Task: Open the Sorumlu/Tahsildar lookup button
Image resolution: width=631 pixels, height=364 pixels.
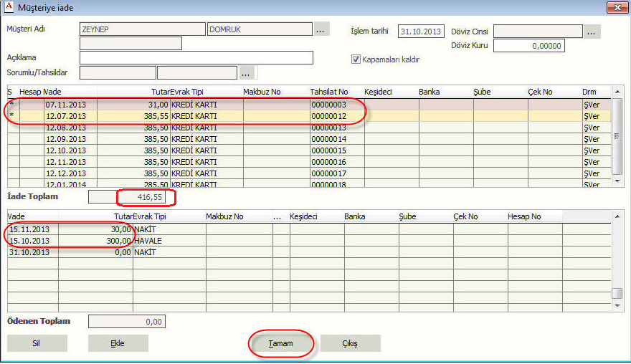Action: coord(247,72)
